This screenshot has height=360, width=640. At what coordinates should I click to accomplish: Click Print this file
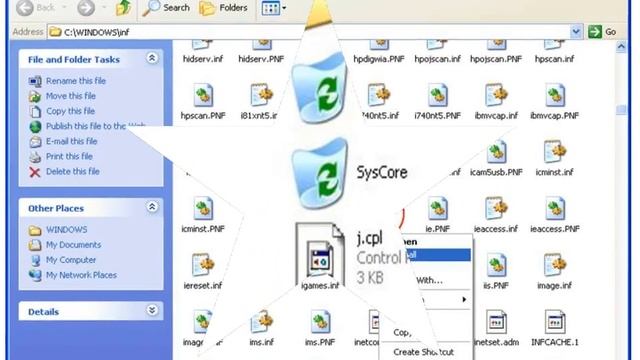point(69,156)
